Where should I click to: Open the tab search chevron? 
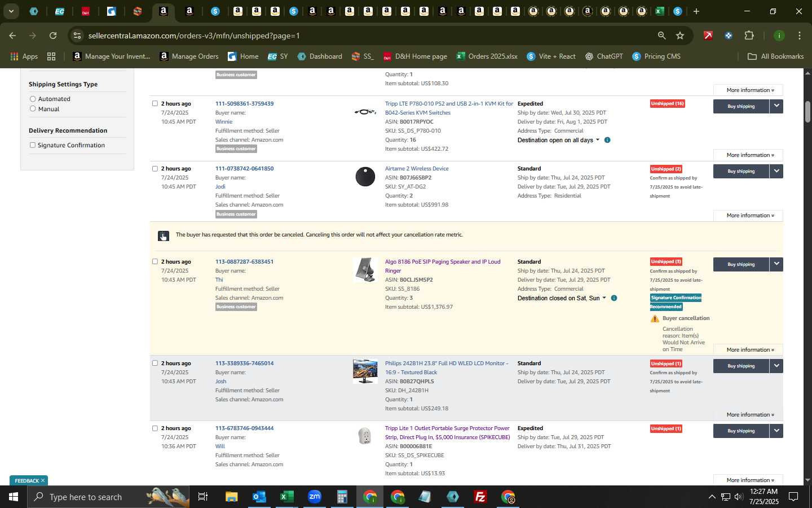(x=11, y=11)
